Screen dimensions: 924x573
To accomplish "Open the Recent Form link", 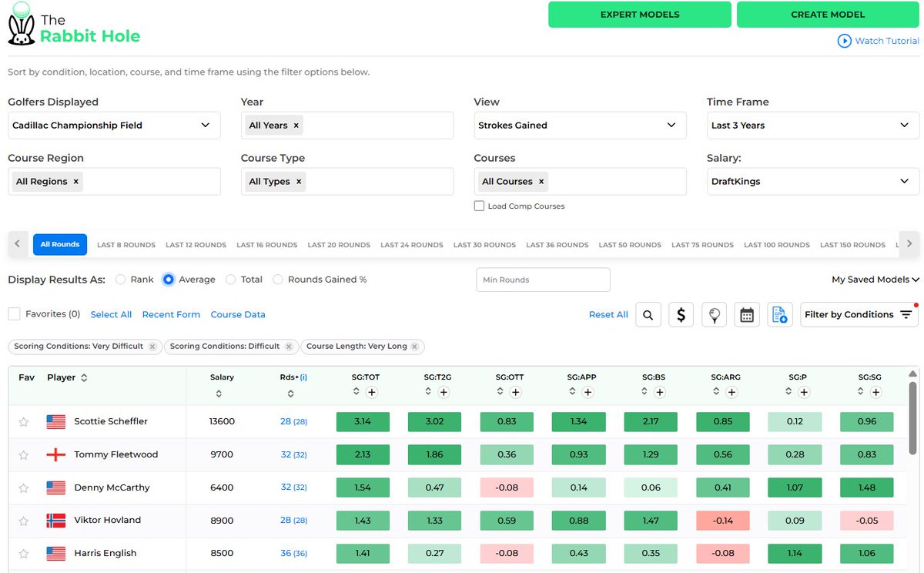I will [171, 314].
